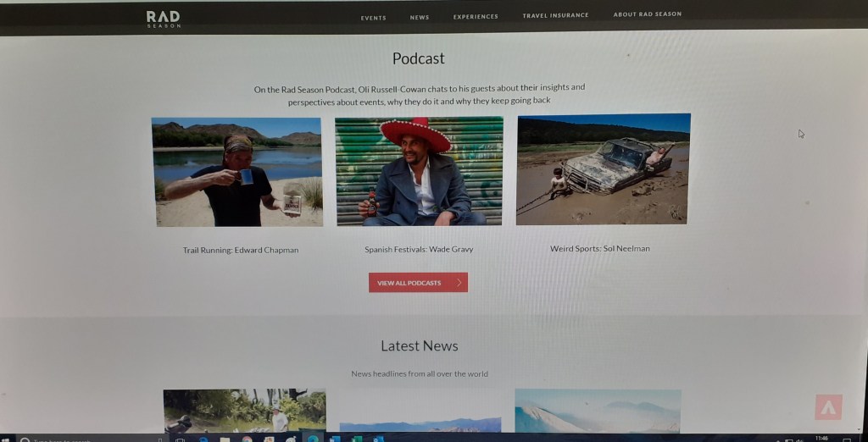Click the man drinking from mug thumbnail

click(x=237, y=172)
